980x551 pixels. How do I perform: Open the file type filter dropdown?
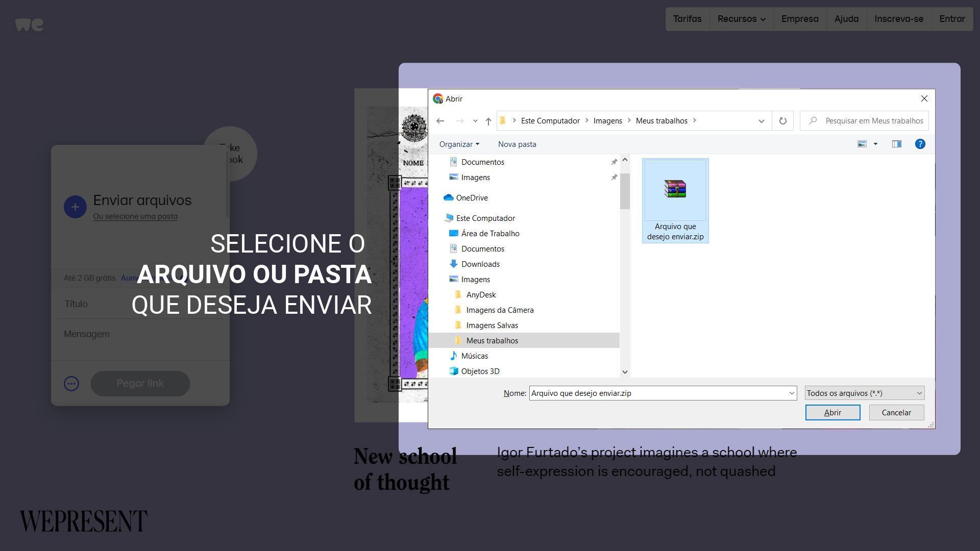click(864, 393)
